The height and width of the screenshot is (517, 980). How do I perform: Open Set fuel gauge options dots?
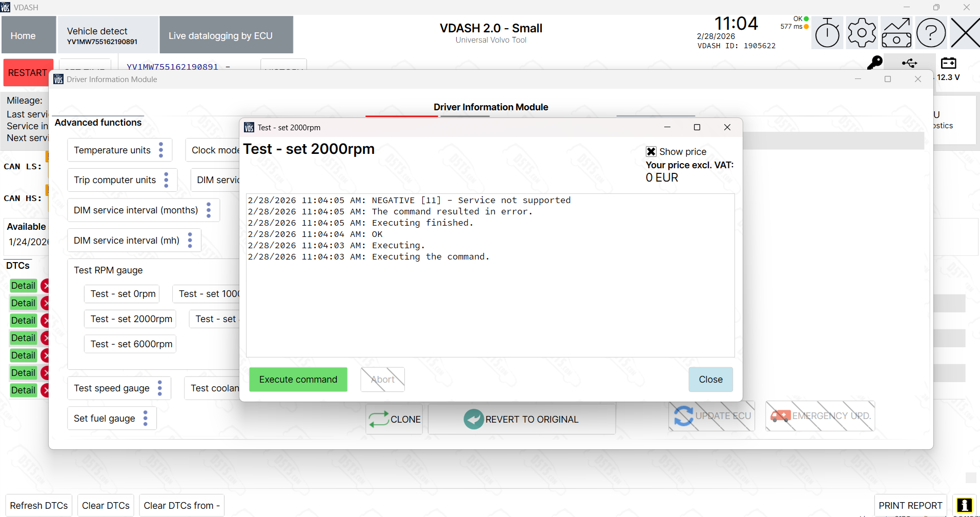(x=146, y=419)
